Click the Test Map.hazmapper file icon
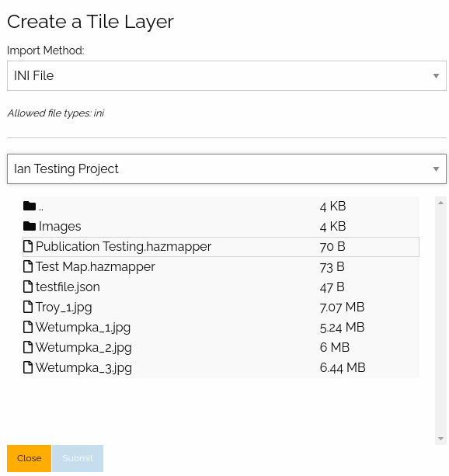449x476 pixels. pyautogui.click(x=28, y=266)
